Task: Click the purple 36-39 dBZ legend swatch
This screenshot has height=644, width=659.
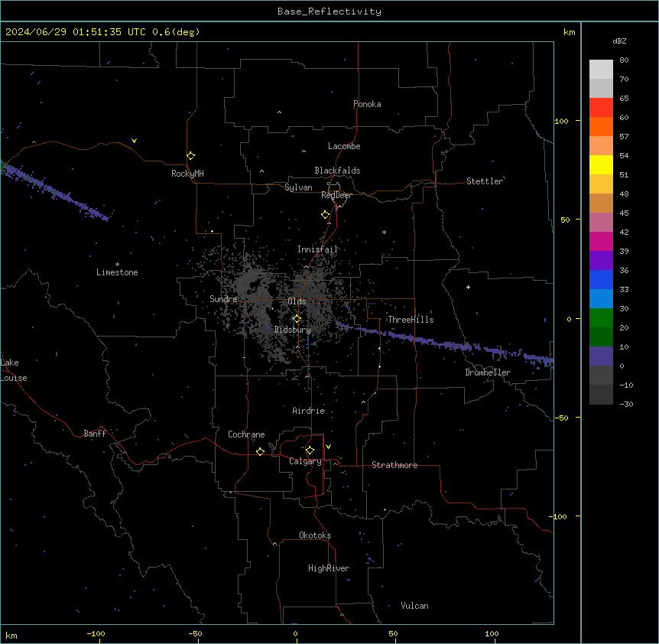Action: (601, 260)
